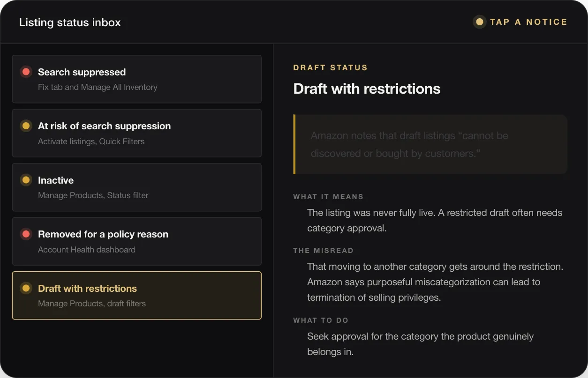Click the Listing status inbox title
Screen dimensions: 588x378
pyautogui.click(x=70, y=22)
